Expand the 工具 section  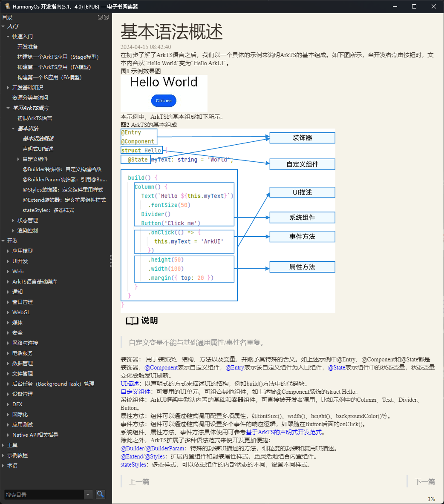pos(3,445)
